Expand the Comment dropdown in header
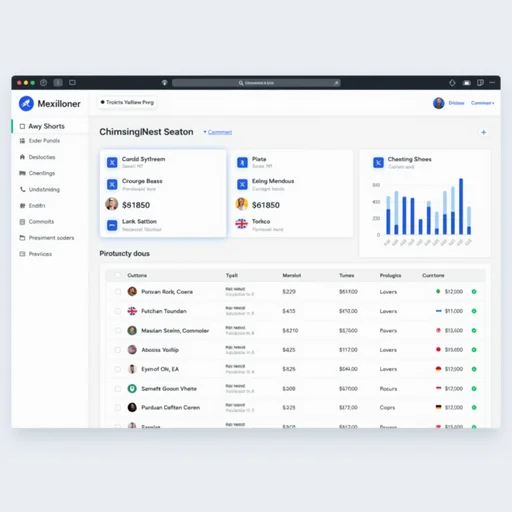The width and height of the screenshot is (512, 512). [482, 103]
